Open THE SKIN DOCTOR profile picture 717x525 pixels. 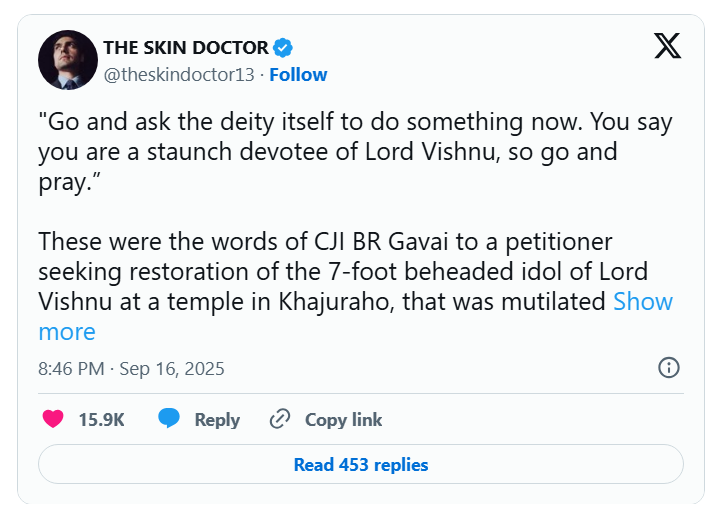(x=67, y=59)
